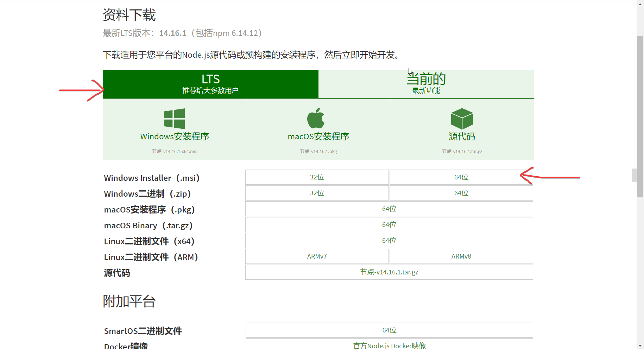Download 32位 Windows Installer (.msi)
This screenshot has width=644, height=349.
[x=317, y=177]
